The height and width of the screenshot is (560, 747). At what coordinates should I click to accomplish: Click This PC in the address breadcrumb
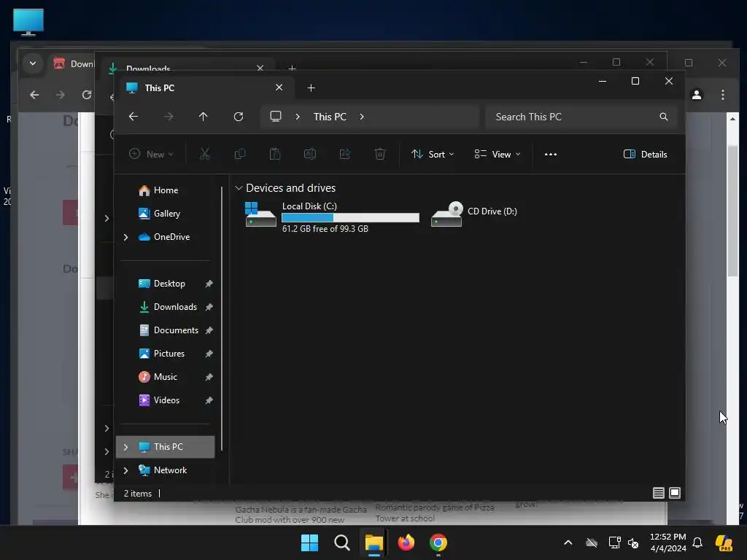(330, 117)
